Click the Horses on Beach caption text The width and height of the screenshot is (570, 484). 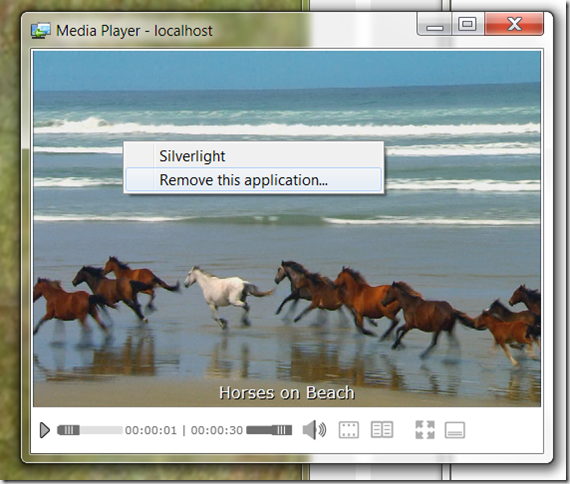pyautogui.click(x=286, y=393)
